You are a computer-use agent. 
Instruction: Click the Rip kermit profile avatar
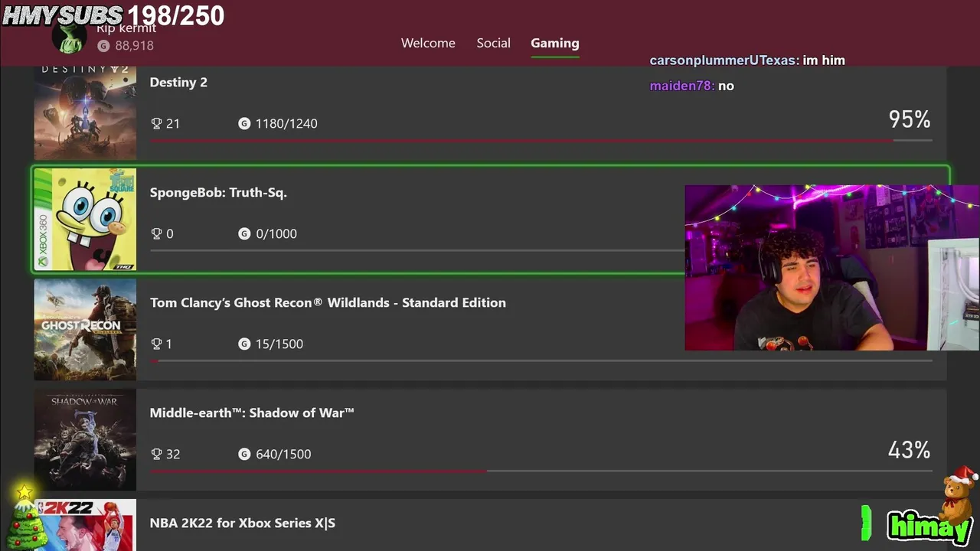(x=70, y=38)
